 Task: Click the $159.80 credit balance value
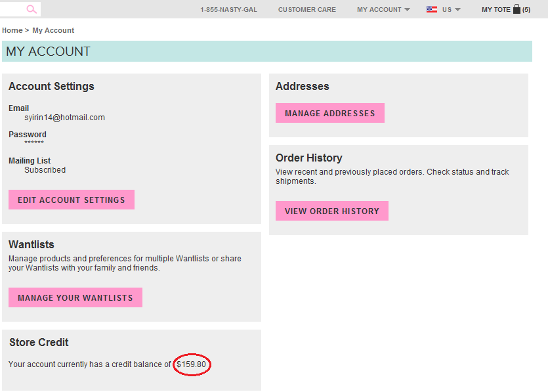click(x=191, y=364)
